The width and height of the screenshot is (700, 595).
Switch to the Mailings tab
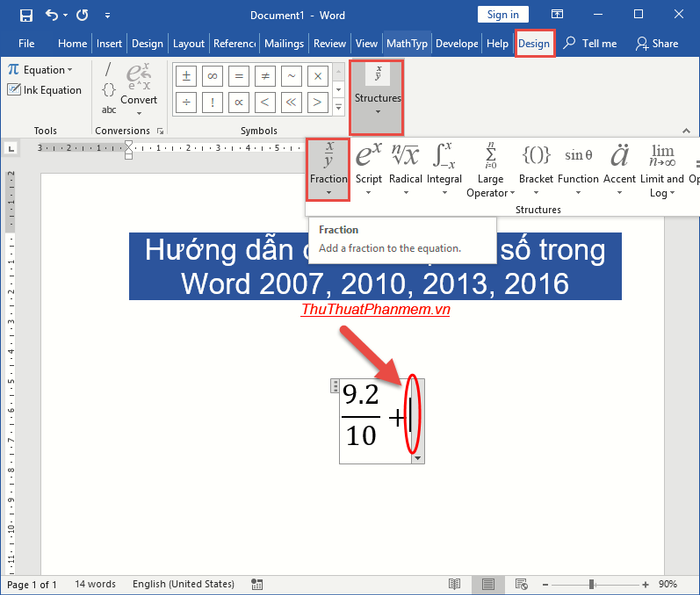[284, 44]
